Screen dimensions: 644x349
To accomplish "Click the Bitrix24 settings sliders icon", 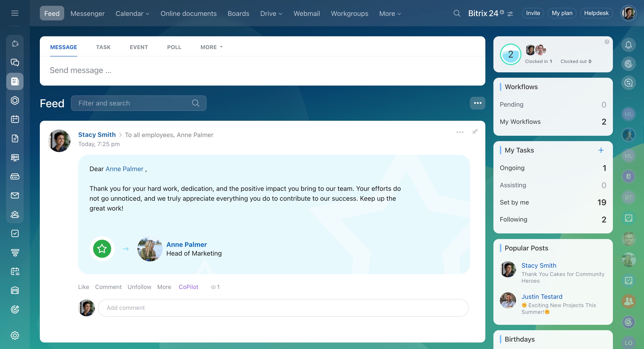I will (x=510, y=14).
